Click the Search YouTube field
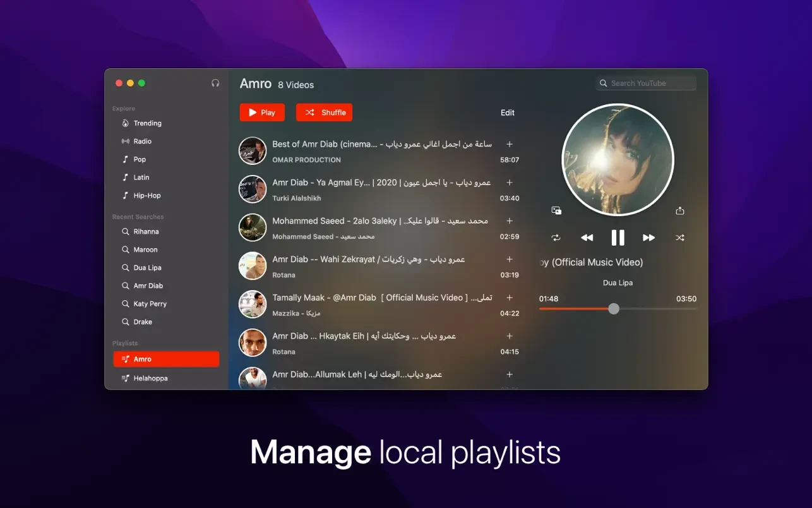This screenshot has height=508, width=812. [x=646, y=83]
